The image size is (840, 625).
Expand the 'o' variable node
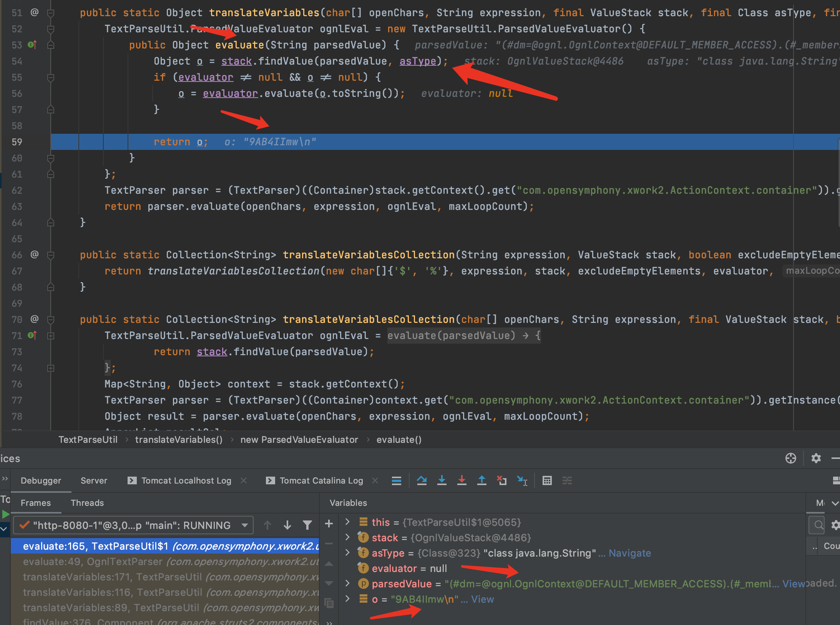pos(347,599)
